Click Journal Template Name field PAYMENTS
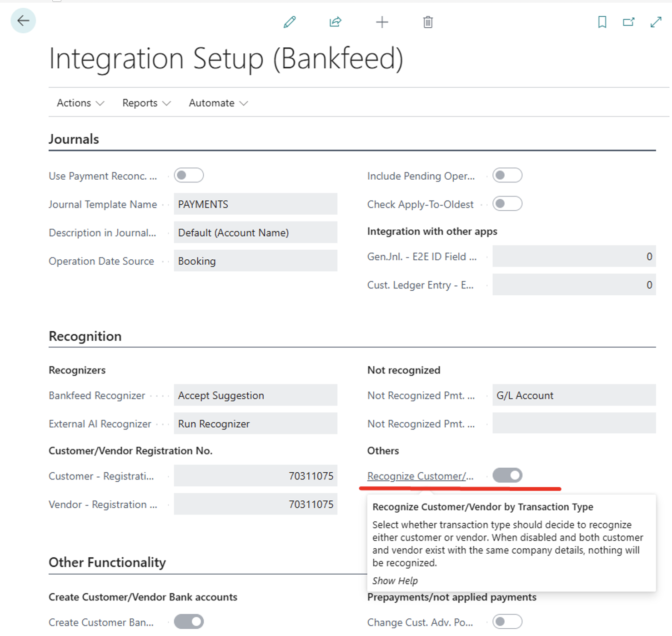The width and height of the screenshot is (672, 636). (256, 204)
